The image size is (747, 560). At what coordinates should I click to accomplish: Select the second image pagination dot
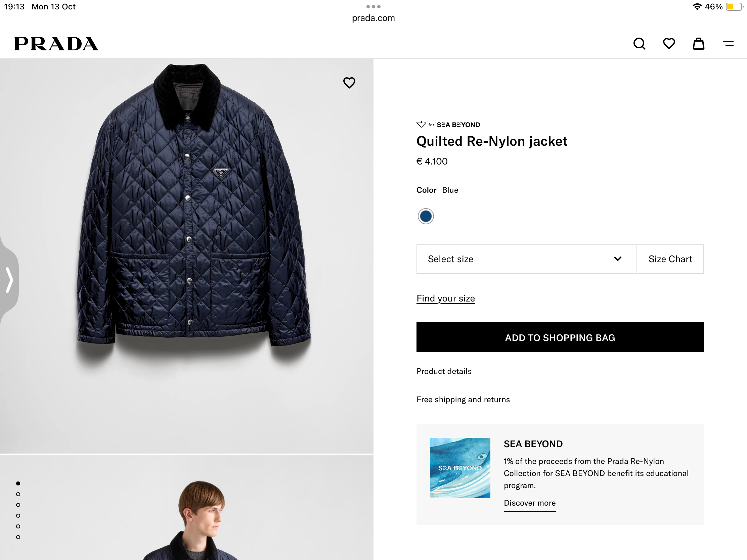point(18,494)
